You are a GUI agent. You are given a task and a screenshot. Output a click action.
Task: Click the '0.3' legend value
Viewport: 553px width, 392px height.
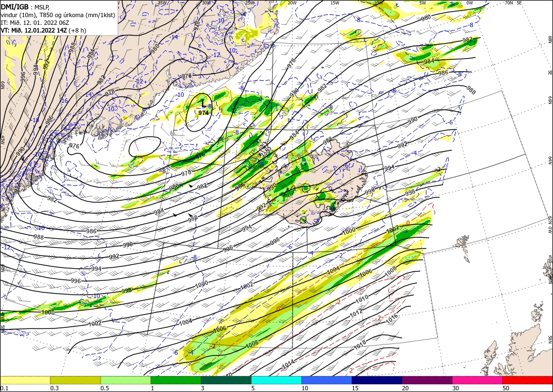coord(54,388)
